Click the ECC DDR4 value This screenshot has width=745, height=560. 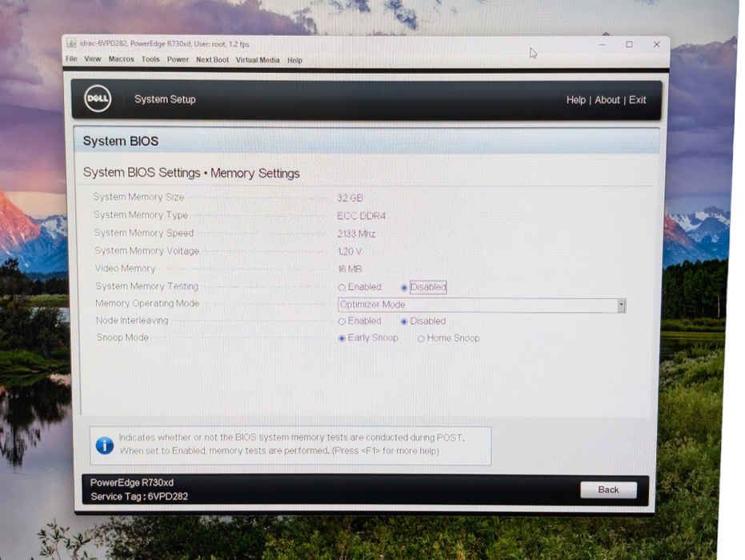[361, 216]
